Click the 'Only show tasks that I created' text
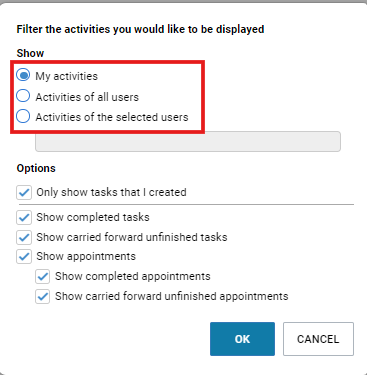Image resolution: width=367 pixels, height=375 pixels. tap(111, 192)
